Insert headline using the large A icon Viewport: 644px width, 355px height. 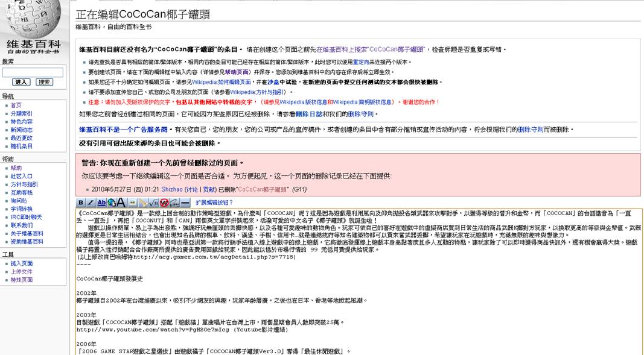[121, 203]
